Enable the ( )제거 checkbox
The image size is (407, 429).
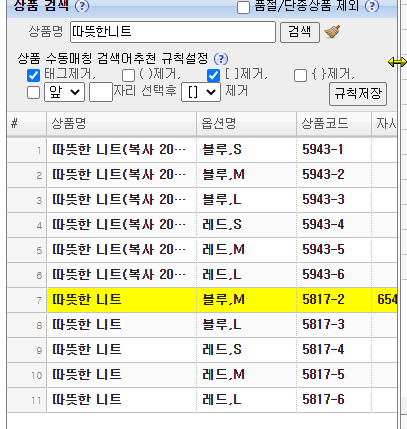(128, 76)
